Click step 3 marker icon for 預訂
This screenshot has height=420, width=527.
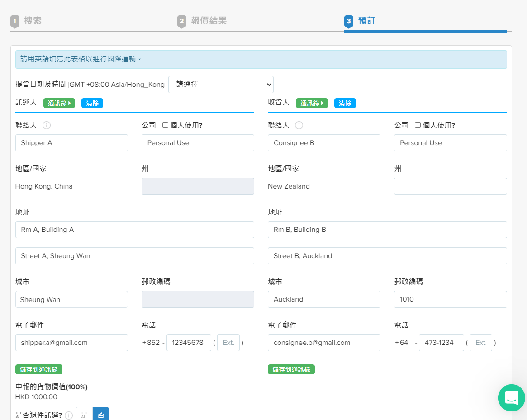click(348, 21)
